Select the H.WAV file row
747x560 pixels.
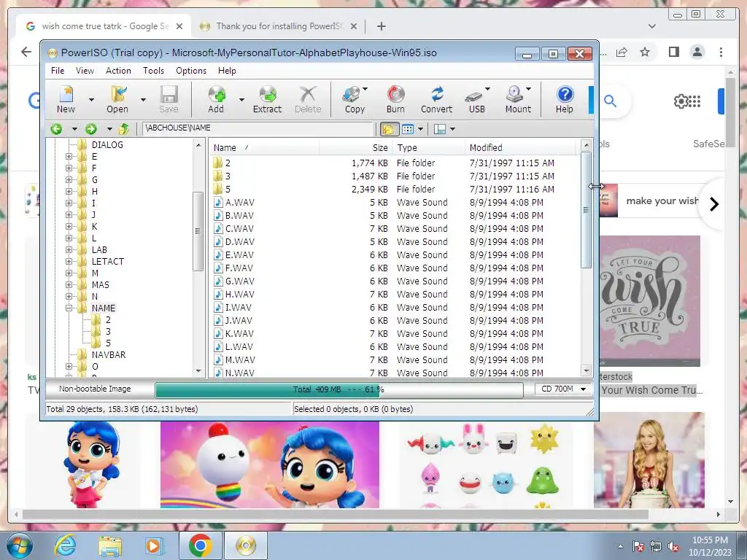395,295
